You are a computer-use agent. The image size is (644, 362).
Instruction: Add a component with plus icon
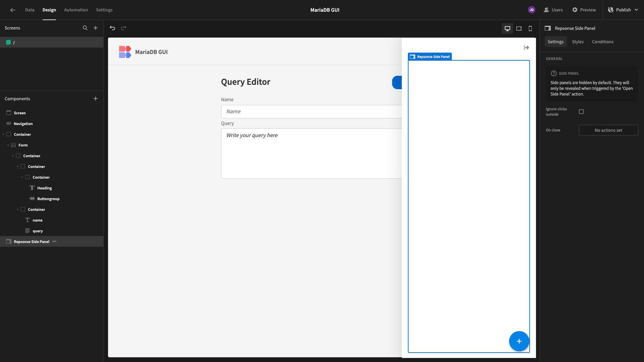(96, 99)
